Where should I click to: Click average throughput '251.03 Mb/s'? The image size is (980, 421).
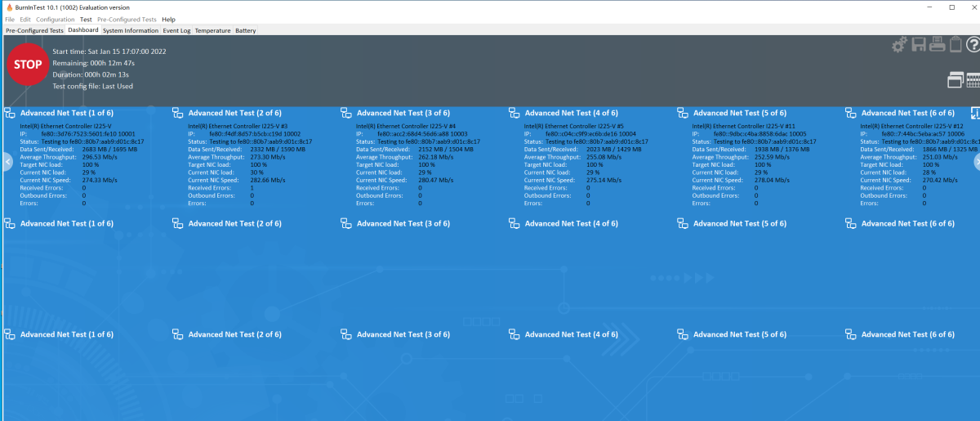point(941,157)
